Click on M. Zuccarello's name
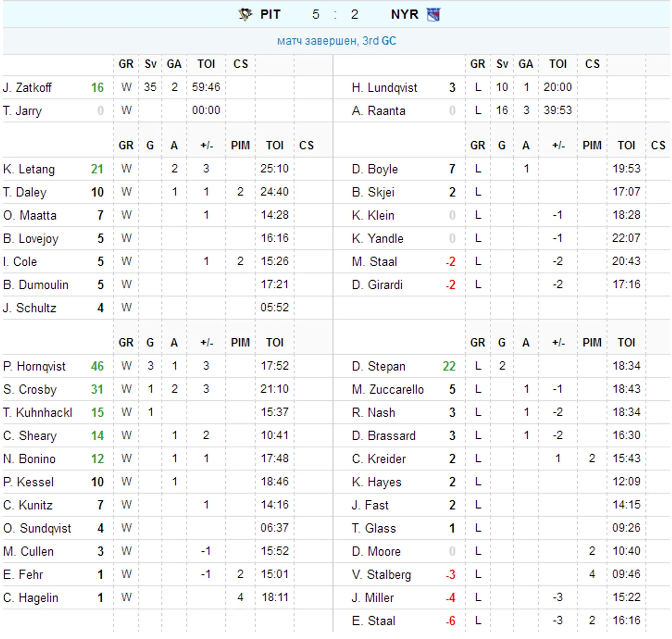Image resolution: width=672 pixels, height=639 pixels. [x=388, y=389]
